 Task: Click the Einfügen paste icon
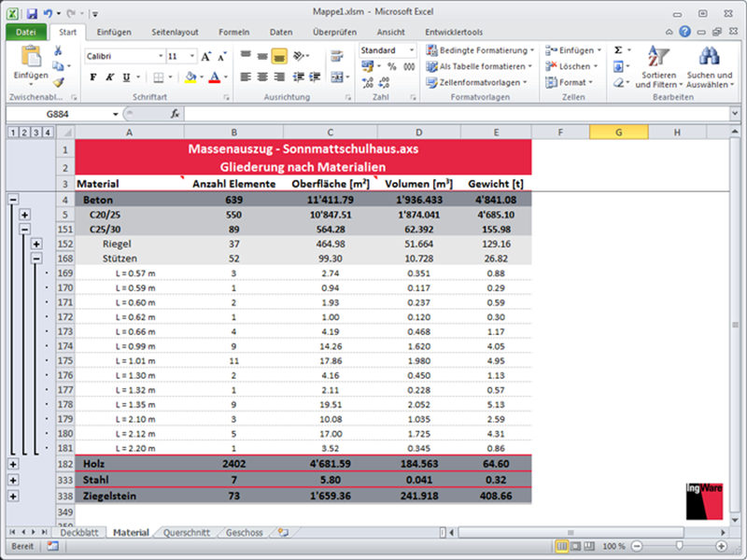click(x=30, y=58)
